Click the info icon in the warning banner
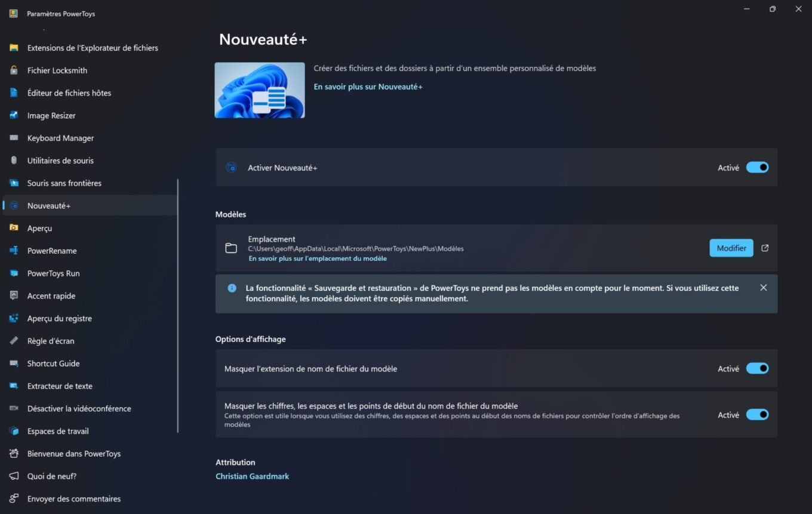 point(232,288)
